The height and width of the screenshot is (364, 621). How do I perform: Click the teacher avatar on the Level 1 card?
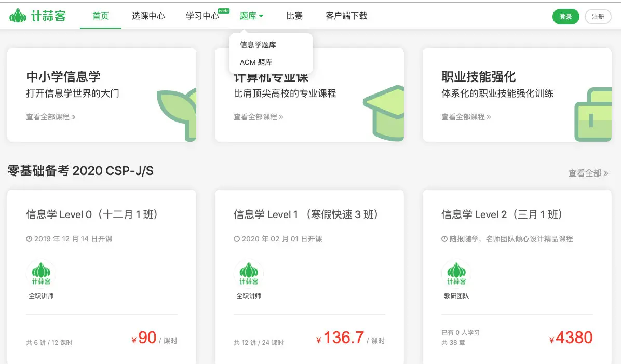(249, 274)
